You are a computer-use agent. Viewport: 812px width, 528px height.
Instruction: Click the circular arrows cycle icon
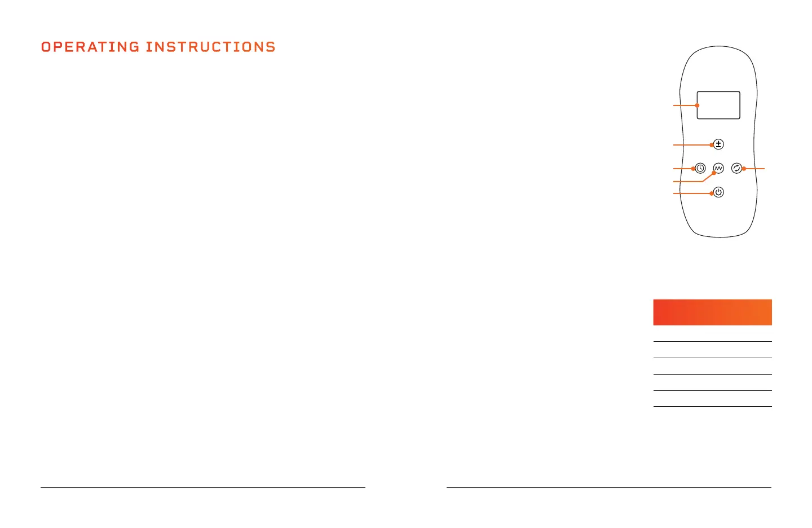click(736, 168)
